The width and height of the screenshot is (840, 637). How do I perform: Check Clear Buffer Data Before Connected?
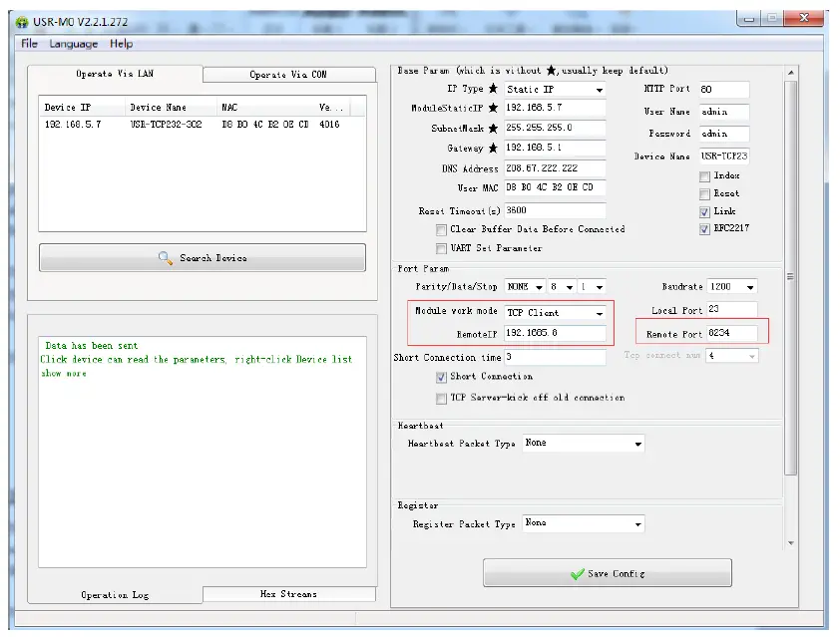click(x=441, y=229)
